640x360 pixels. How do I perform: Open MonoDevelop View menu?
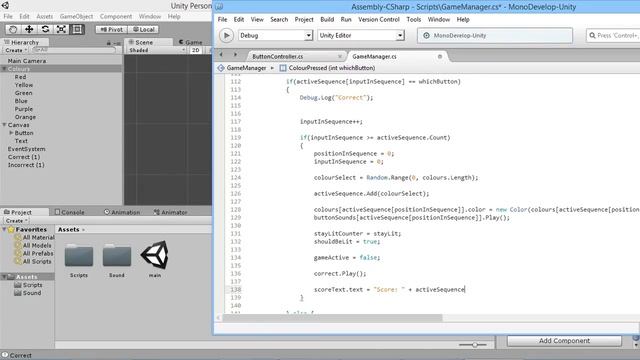(x=257, y=20)
